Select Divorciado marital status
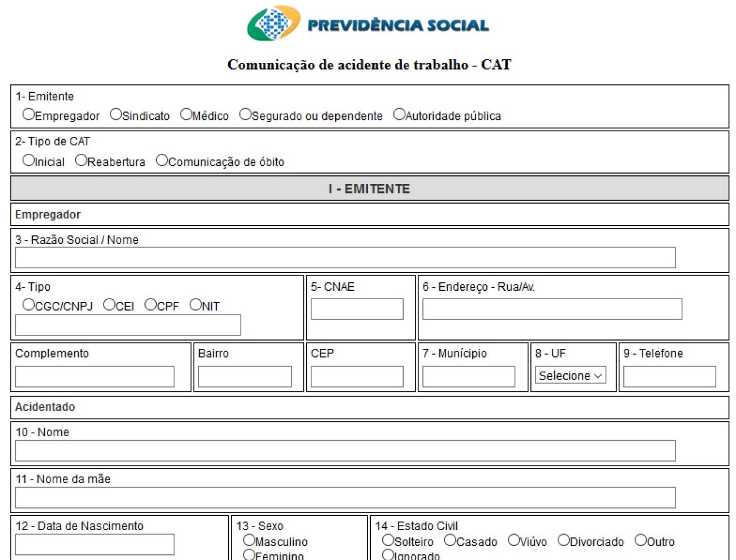The height and width of the screenshot is (560, 736). [x=563, y=540]
